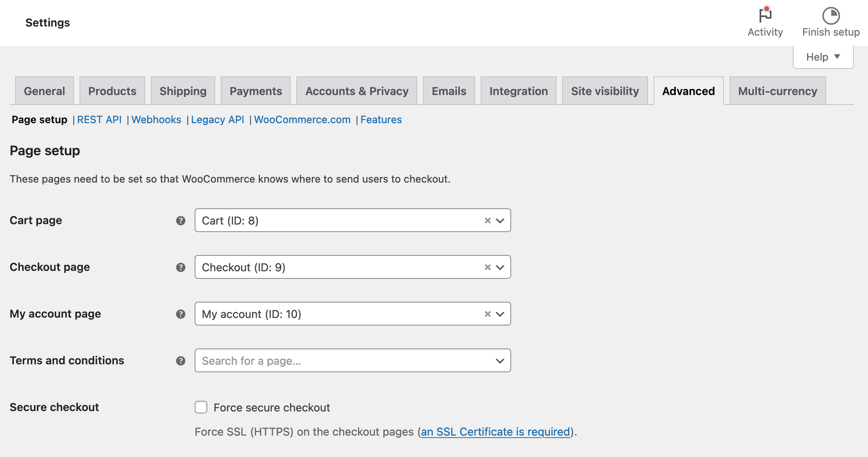Click the Finish setup progress icon
This screenshot has height=457, width=868.
[x=831, y=16]
